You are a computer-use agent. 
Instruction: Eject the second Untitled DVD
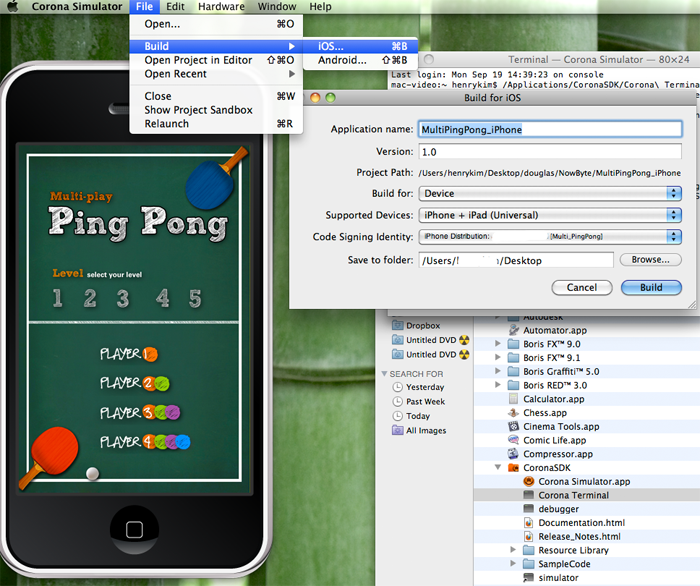point(464,355)
